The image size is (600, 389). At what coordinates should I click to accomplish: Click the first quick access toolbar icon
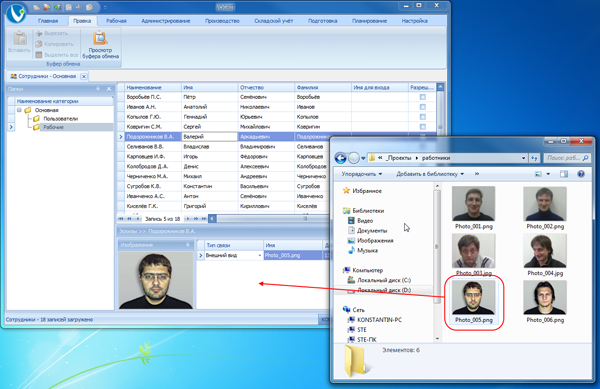coord(36,7)
